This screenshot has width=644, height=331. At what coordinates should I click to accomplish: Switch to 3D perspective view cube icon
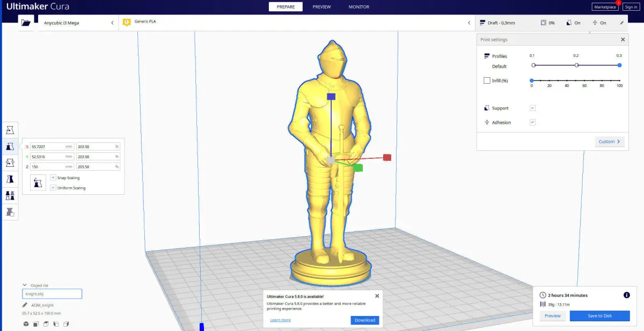[25, 324]
